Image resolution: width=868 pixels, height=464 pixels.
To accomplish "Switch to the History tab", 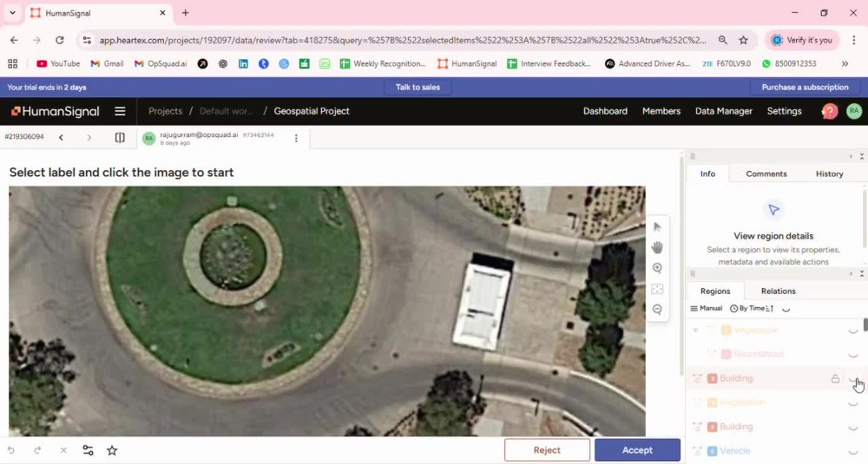I will click(x=829, y=173).
